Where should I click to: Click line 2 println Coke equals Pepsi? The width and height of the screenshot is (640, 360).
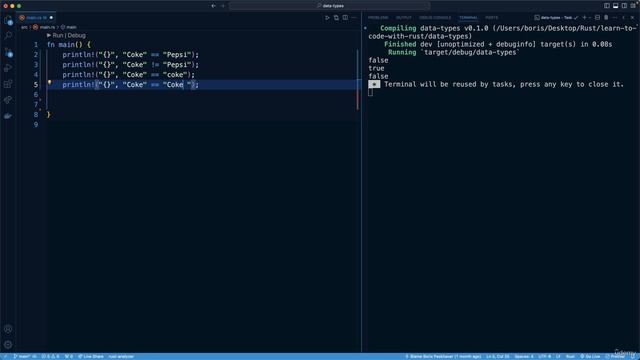pyautogui.click(x=131, y=55)
